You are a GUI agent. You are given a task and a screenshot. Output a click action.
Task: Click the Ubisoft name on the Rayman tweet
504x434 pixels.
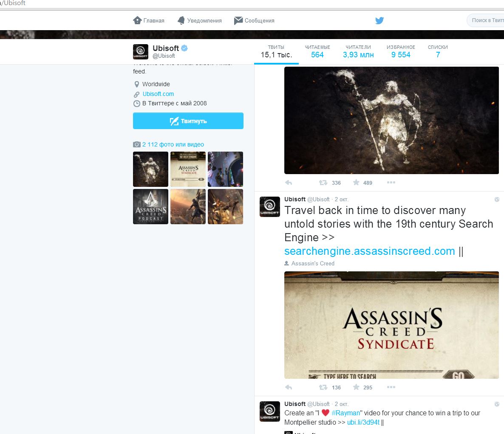tap(295, 404)
